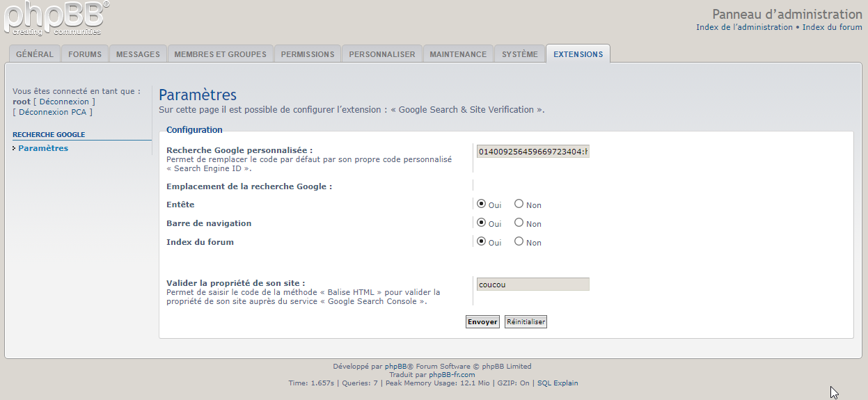Select Non for Barre de navigation

(x=519, y=223)
